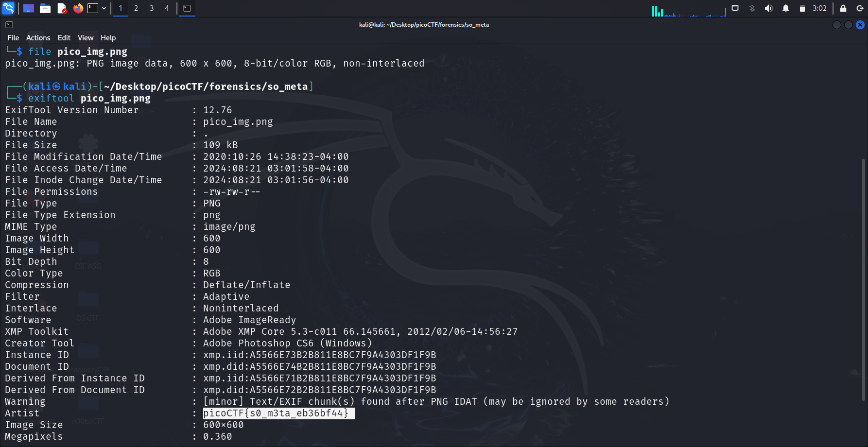Click the network connection tray icon
This screenshot has height=447, width=868.
pyautogui.click(x=735, y=8)
